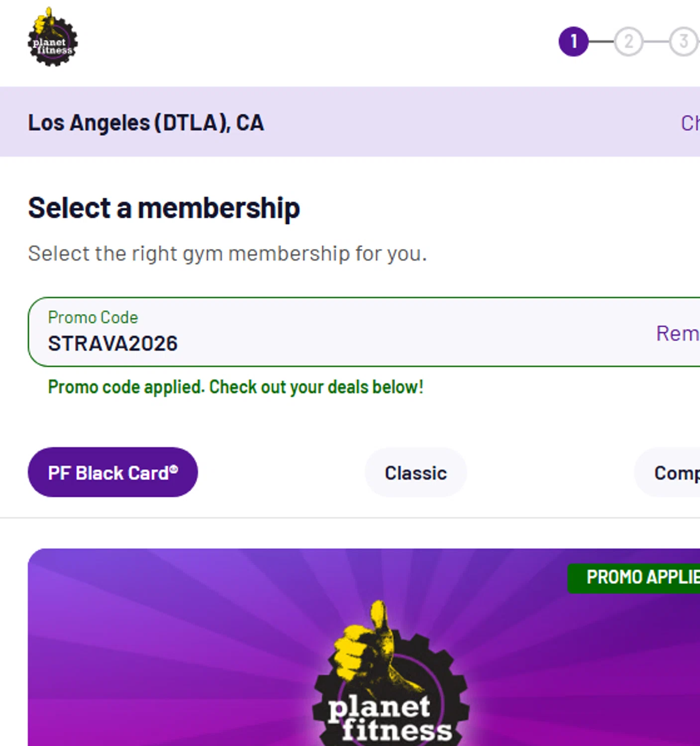
Task: Click the Select the right gym membership subtitle
Action: (x=227, y=254)
